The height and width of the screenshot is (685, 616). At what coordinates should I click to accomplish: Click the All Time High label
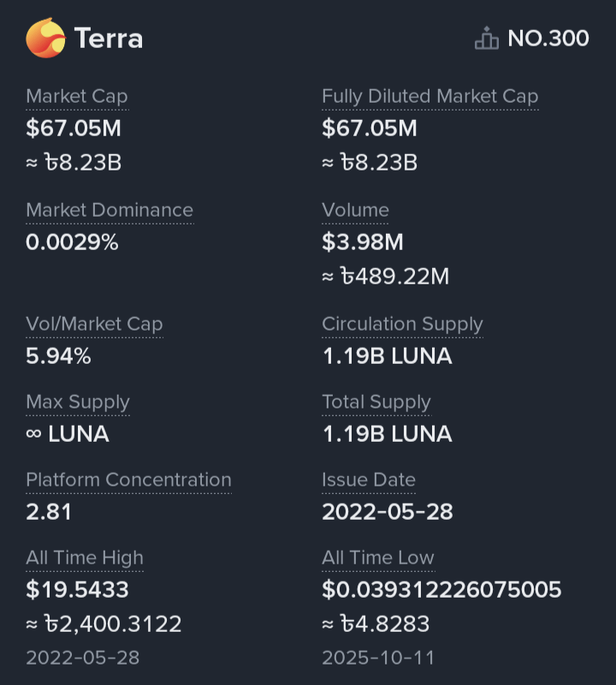pos(85,558)
